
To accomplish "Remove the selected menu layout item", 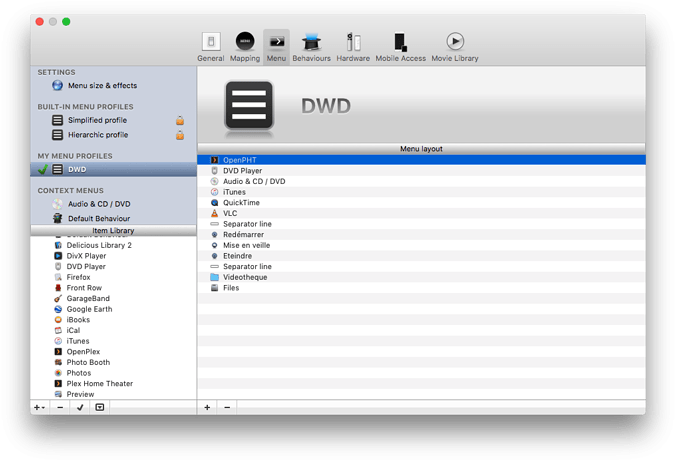I will tap(227, 408).
